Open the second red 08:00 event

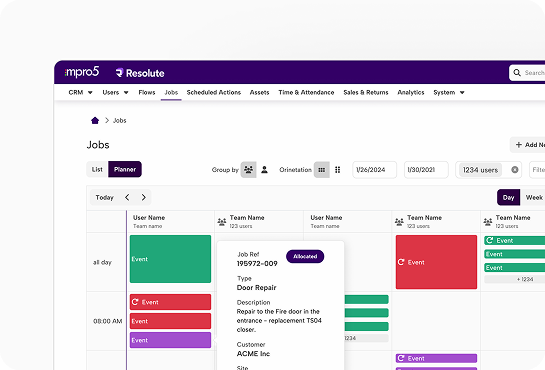click(x=170, y=321)
